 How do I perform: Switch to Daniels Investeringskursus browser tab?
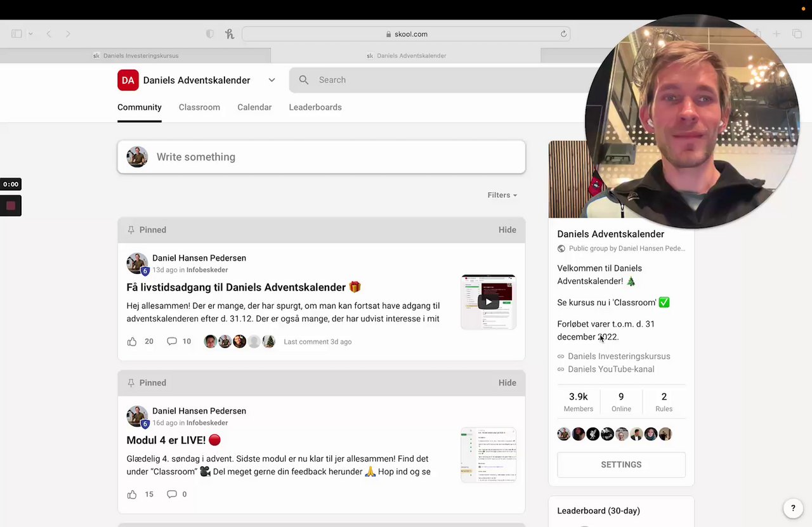(135, 56)
